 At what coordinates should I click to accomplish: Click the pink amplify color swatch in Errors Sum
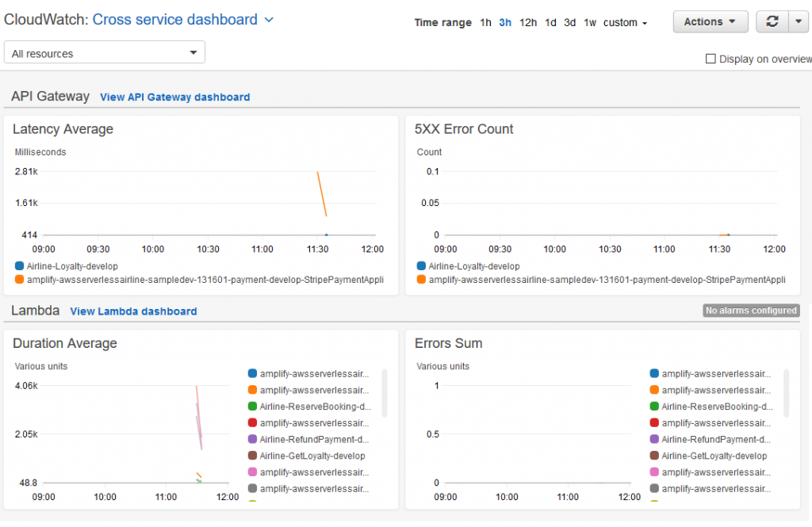tap(653, 473)
